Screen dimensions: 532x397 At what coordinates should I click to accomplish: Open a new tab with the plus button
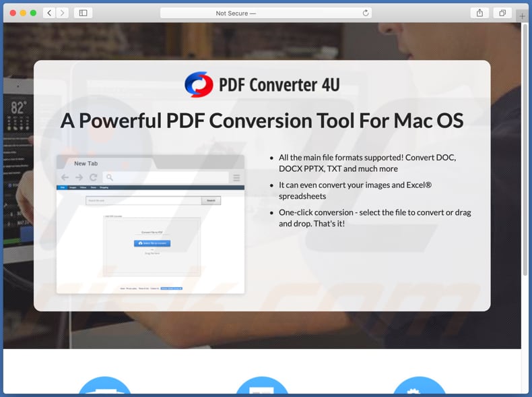(x=522, y=16)
